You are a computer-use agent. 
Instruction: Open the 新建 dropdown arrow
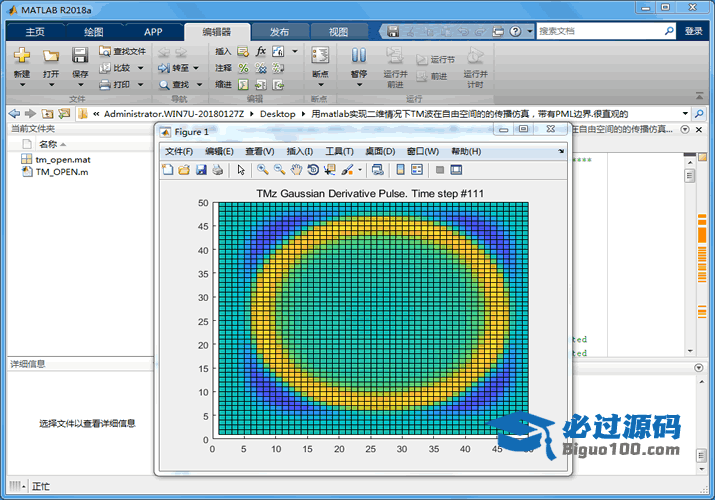(21, 84)
